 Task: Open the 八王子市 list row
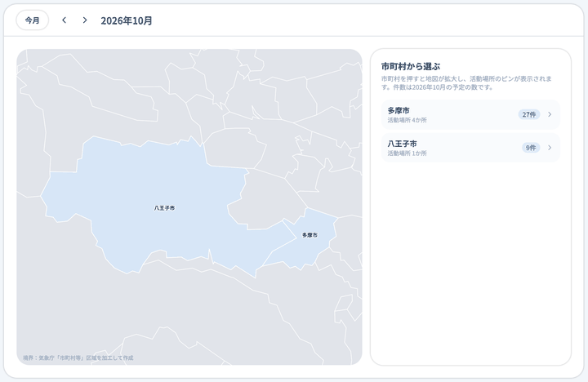(470, 148)
